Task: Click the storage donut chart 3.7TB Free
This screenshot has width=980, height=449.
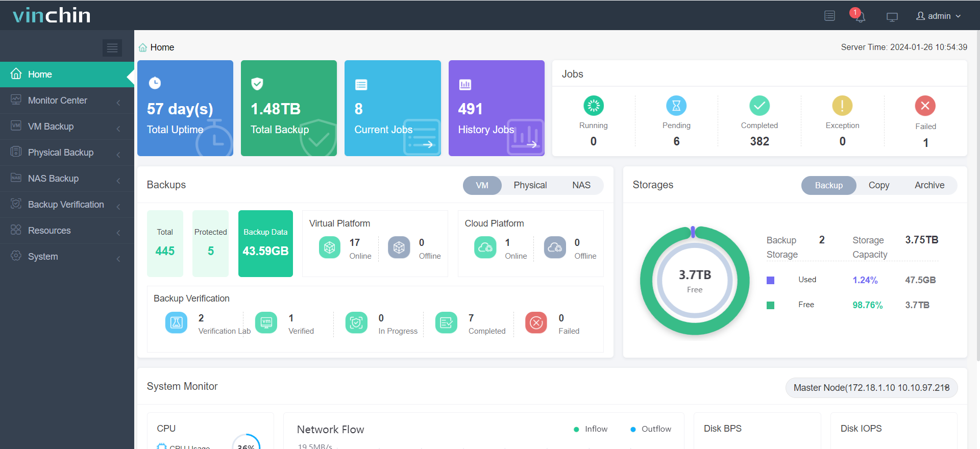Action: coord(695,281)
